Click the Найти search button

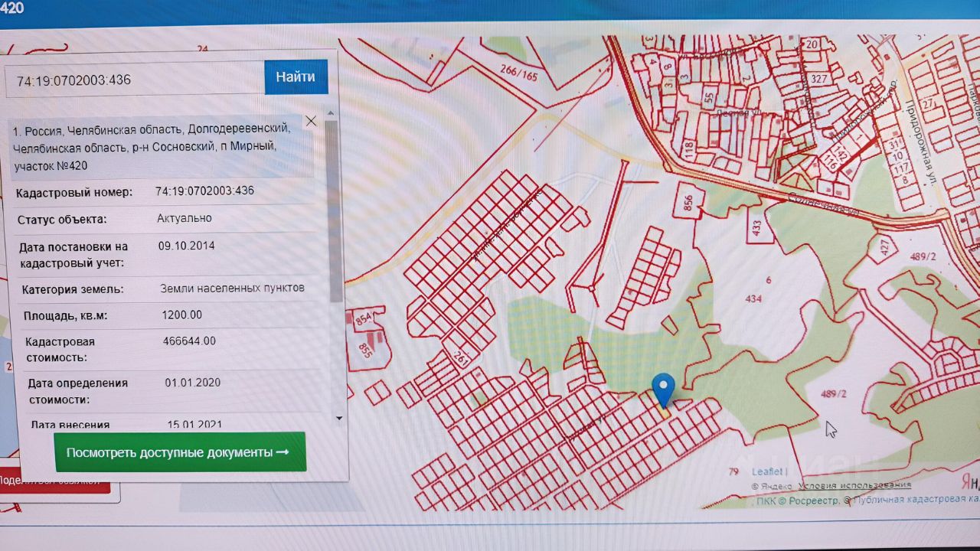pos(296,77)
